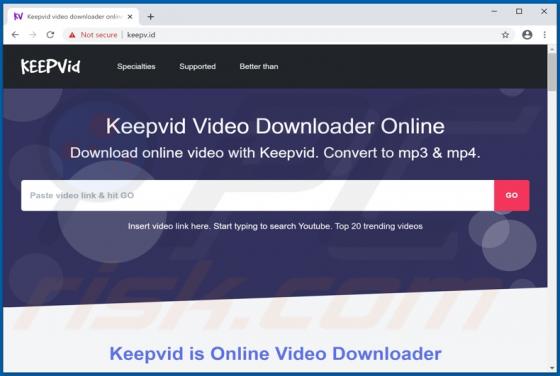Image resolution: width=560 pixels, height=376 pixels.
Task: Click the page vertical scrollbar thumb
Action: [x=552, y=71]
